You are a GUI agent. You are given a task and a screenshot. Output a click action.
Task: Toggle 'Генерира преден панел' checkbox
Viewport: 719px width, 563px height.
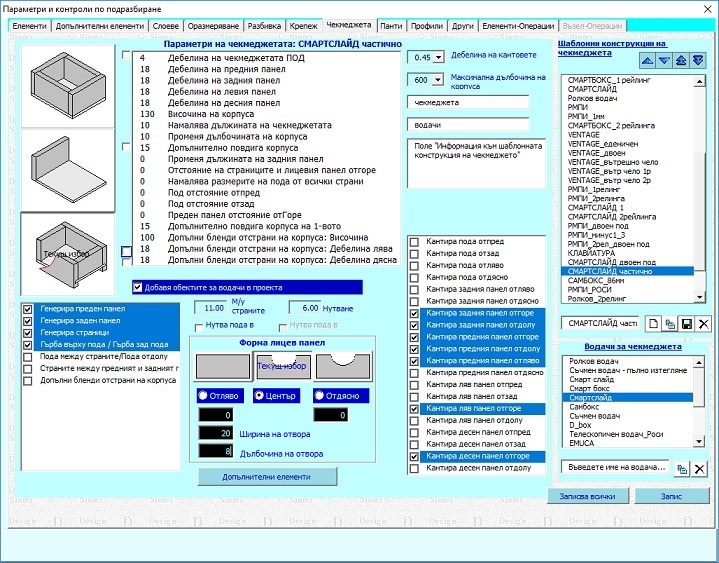tap(28, 309)
